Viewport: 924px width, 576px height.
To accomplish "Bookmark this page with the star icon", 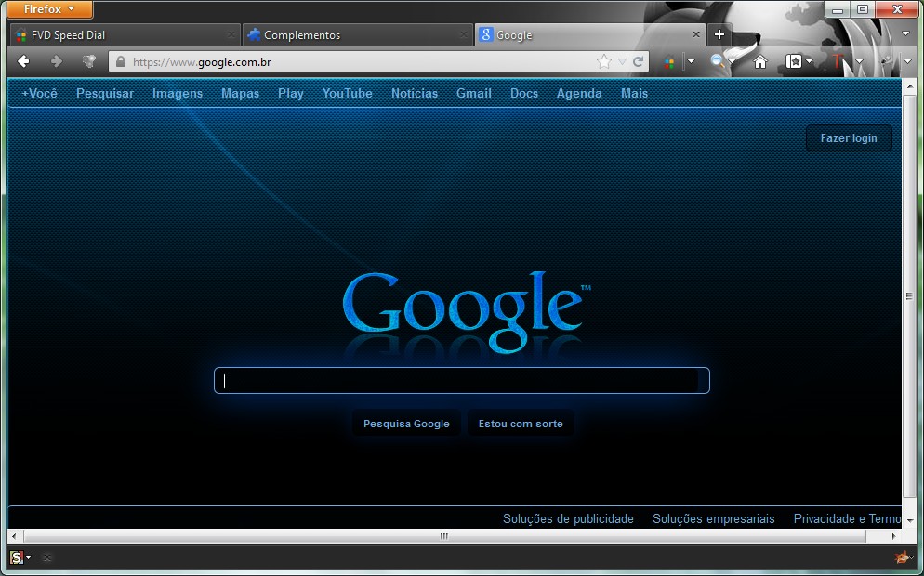I will tap(604, 61).
